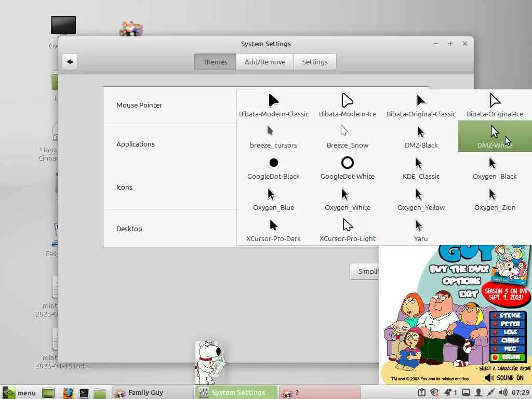Switch to the Themes tab

[215, 62]
